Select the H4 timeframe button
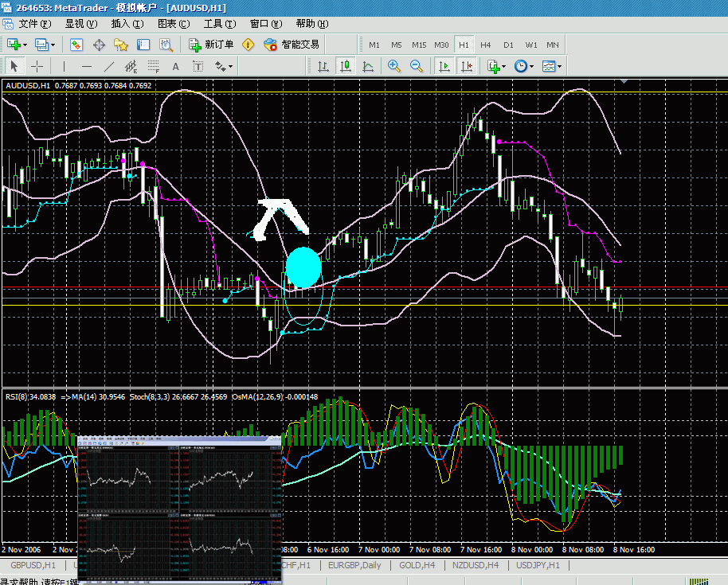The image size is (728, 585). tap(485, 45)
